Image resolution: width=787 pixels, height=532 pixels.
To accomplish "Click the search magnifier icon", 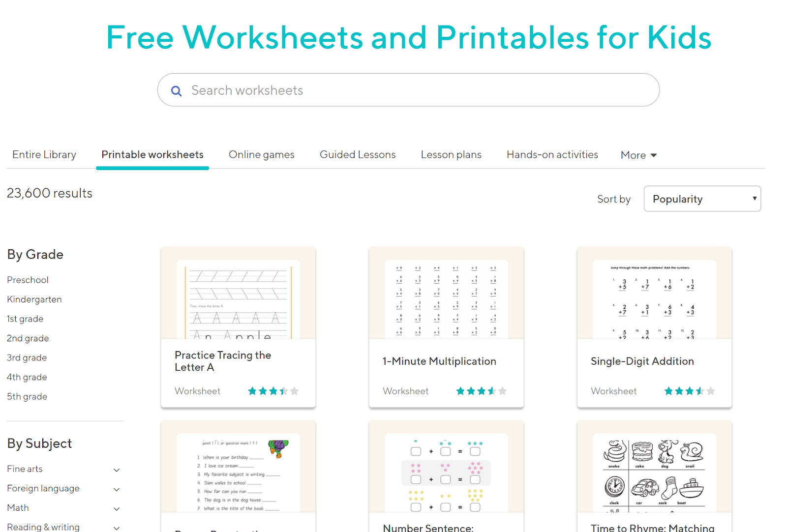I will [x=176, y=91].
